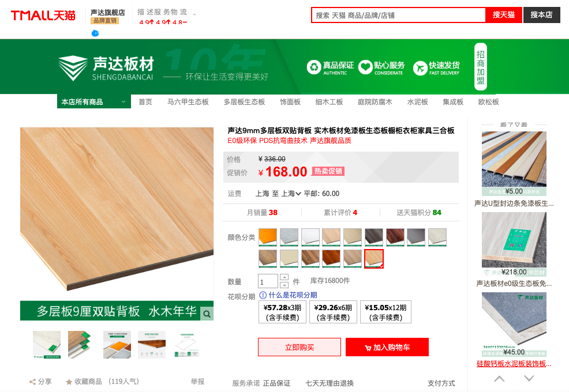This screenshot has width=569, height=392.
Task: Click the 立即购买 button
Action: pyautogui.click(x=300, y=348)
